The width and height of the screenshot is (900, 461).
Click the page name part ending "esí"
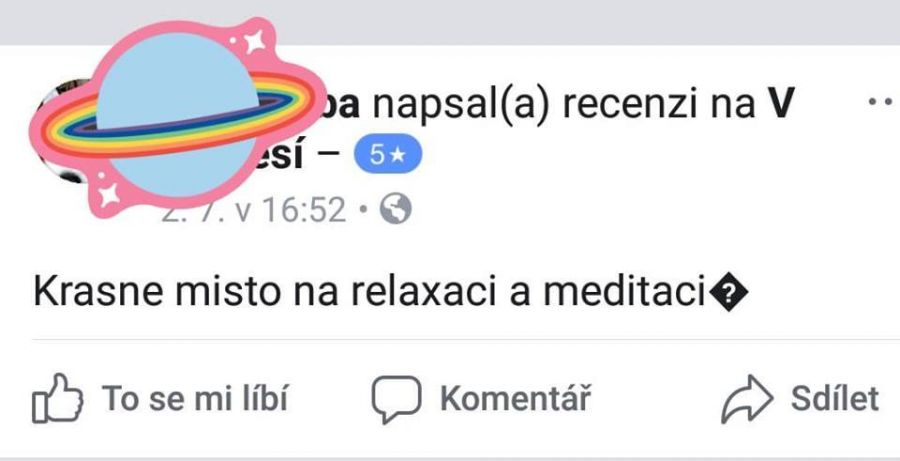[x=281, y=156]
